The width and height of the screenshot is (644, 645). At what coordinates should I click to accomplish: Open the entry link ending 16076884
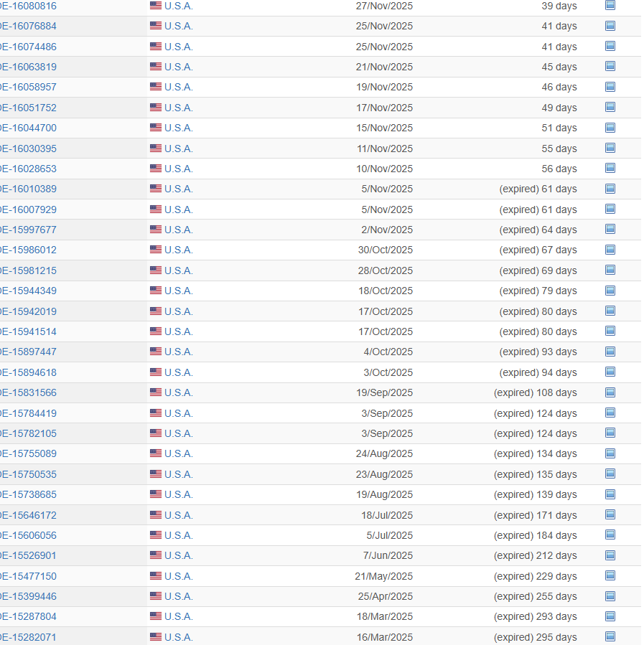point(28,26)
